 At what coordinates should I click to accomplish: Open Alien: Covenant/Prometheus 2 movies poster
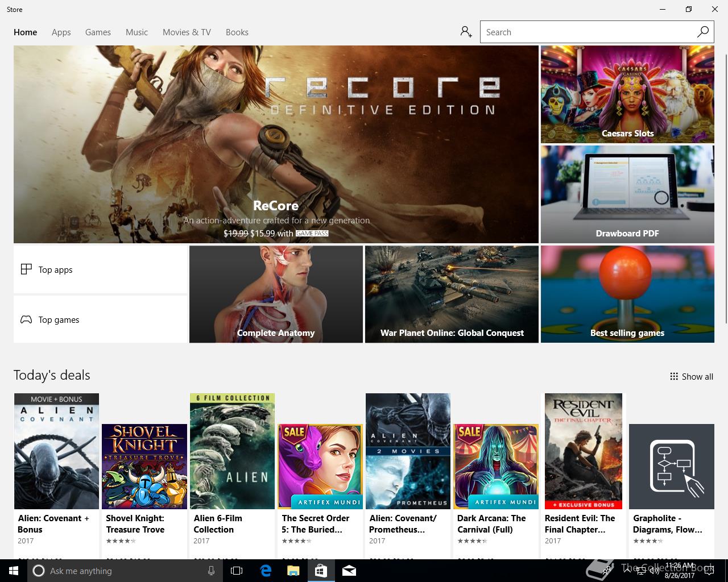408,451
